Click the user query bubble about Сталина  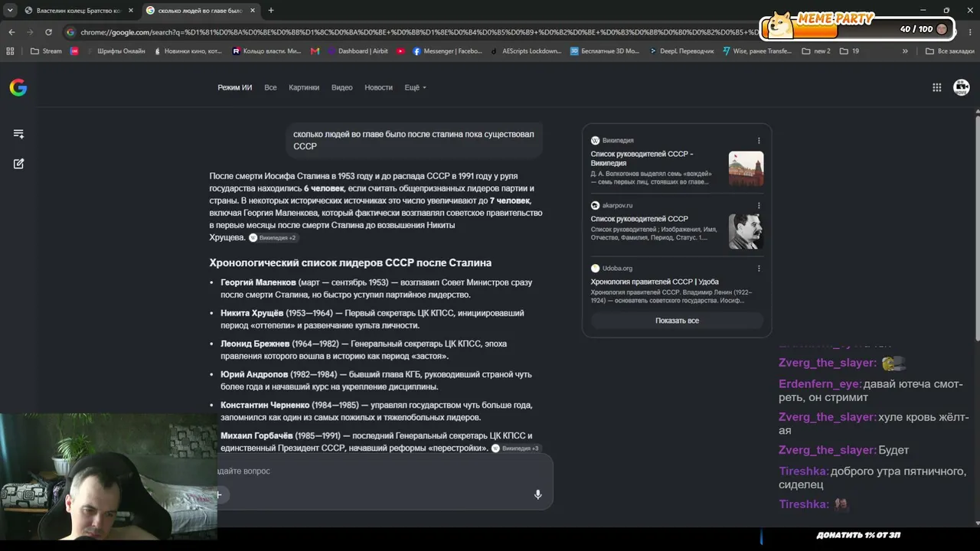413,140
